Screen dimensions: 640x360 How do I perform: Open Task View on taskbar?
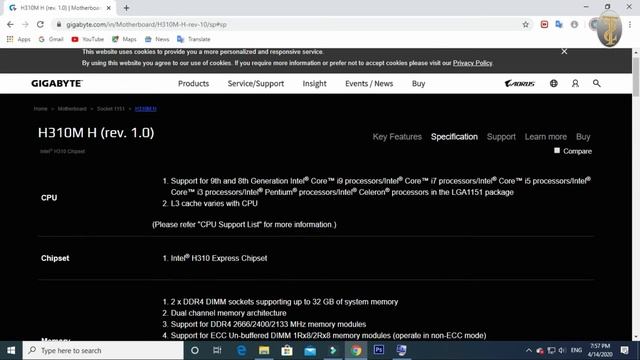217,350
